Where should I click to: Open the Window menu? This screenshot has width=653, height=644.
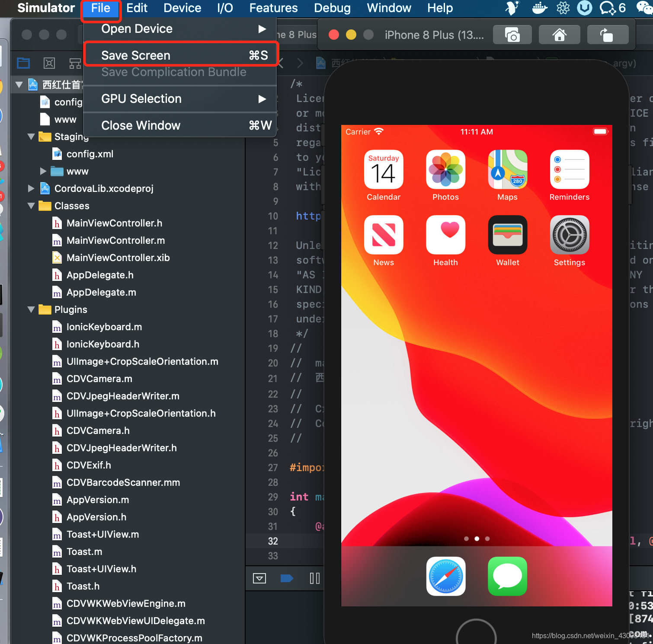click(389, 8)
